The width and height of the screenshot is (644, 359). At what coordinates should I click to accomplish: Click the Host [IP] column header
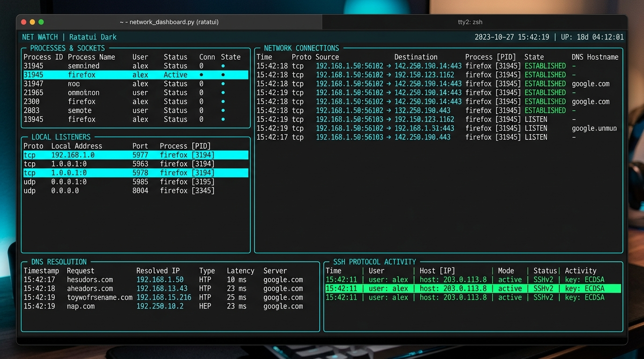(437, 271)
